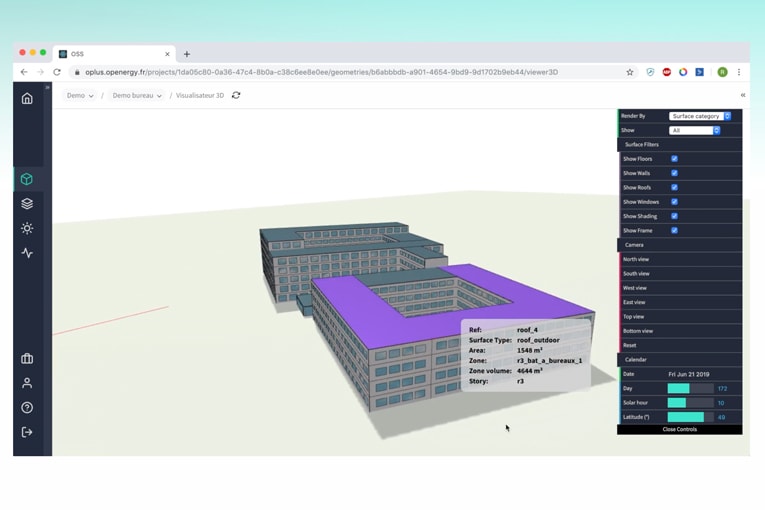Open the Home icon in sidebar
This screenshot has width=765, height=510.
(x=27, y=98)
